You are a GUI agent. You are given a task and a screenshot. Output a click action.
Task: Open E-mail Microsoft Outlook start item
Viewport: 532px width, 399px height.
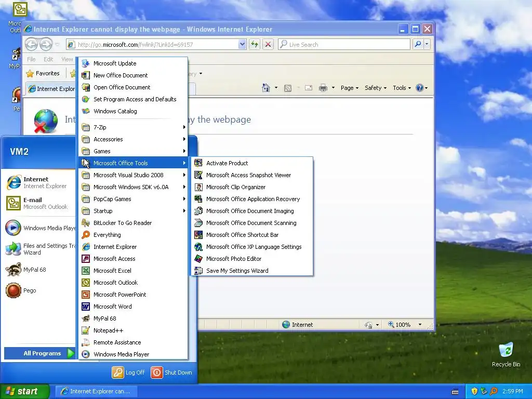point(39,203)
